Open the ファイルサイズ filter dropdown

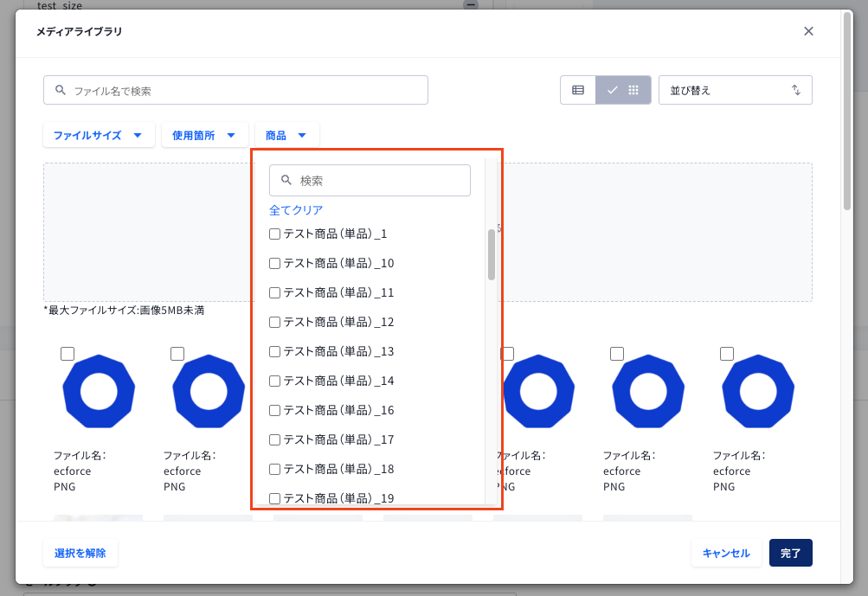(x=99, y=135)
